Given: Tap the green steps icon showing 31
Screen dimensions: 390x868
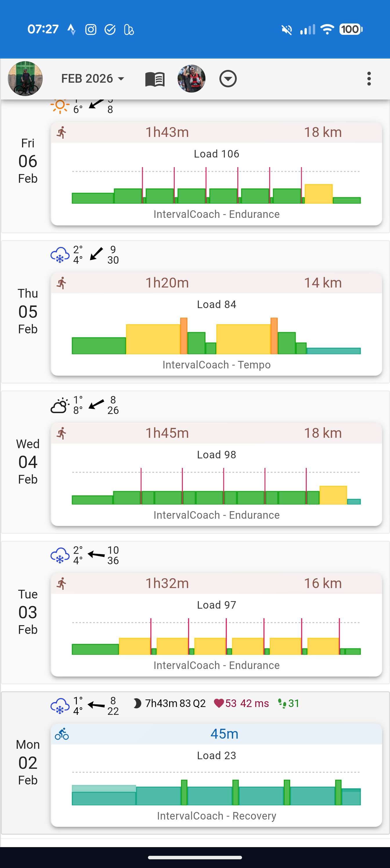Looking at the screenshot, I should (282, 703).
